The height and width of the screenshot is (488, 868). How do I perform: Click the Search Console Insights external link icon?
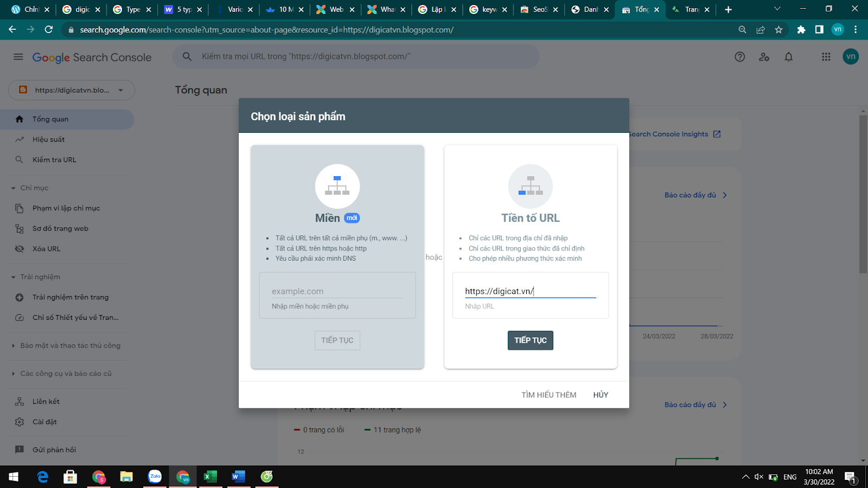pyautogui.click(x=717, y=134)
